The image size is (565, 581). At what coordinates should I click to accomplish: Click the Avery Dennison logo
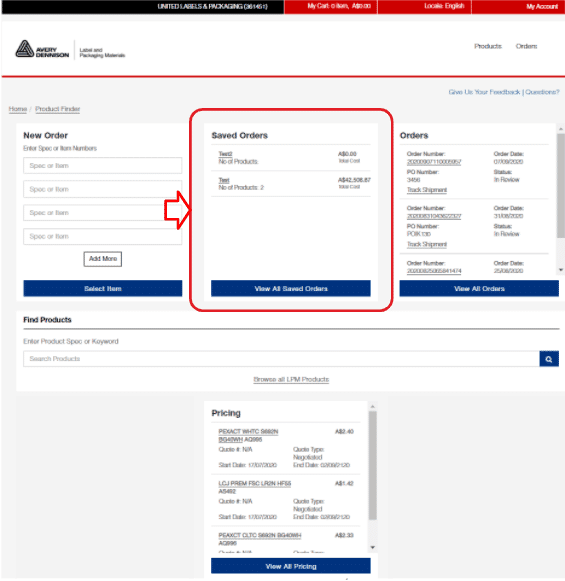pyautogui.click(x=42, y=49)
